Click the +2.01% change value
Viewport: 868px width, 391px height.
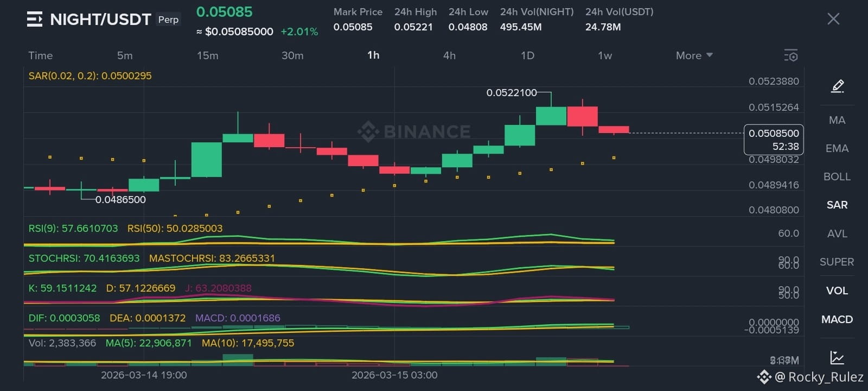[299, 31]
